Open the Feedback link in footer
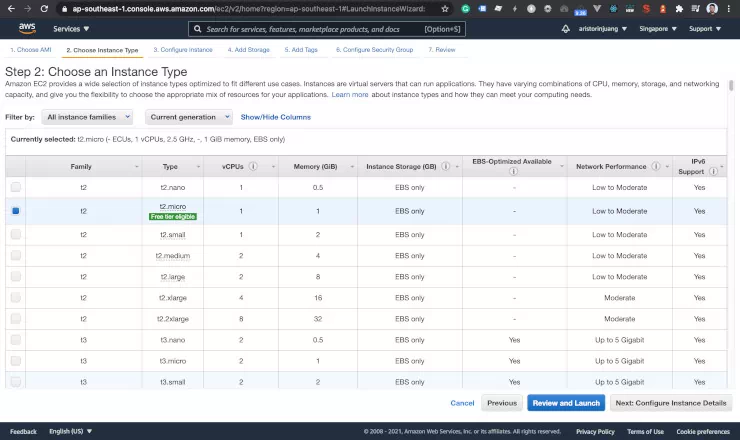Viewport: 740px width, 440px height. click(x=23, y=432)
